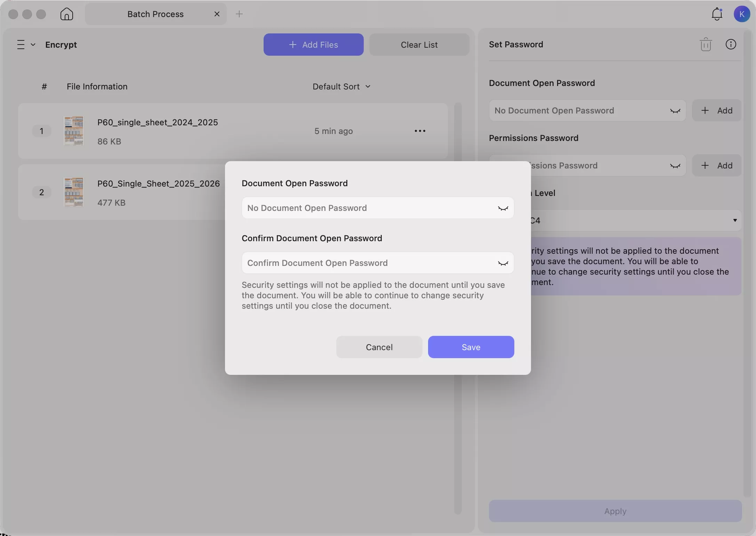The height and width of the screenshot is (536, 756).
Task: View info about Set Password settings
Action: [x=731, y=44]
